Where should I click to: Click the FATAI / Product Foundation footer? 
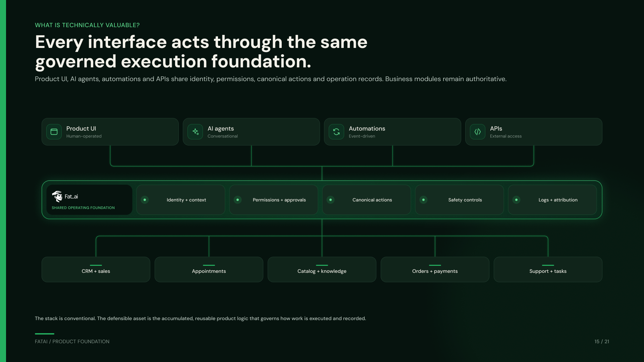(x=72, y=342)
